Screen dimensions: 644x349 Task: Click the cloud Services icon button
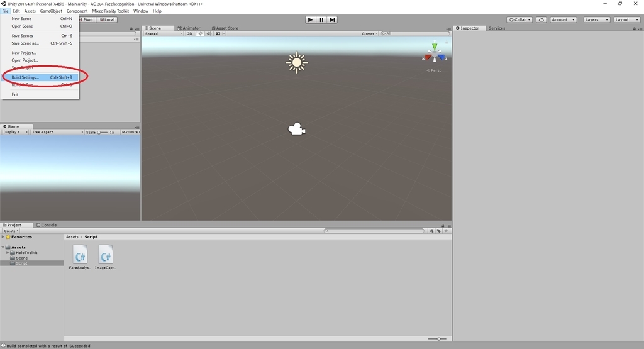(541, 19)
